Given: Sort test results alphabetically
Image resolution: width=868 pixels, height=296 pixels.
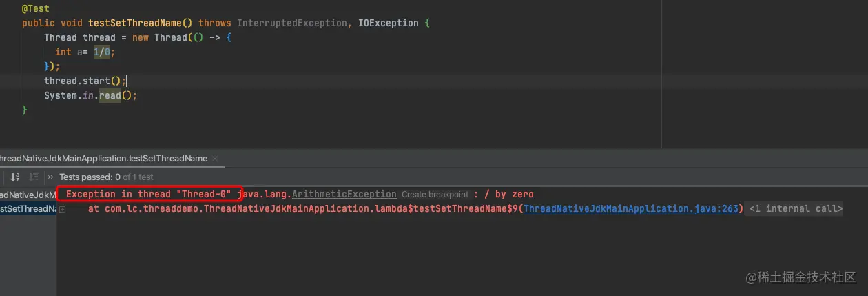Looking at the screenshot, I should (x=15, y=177).
